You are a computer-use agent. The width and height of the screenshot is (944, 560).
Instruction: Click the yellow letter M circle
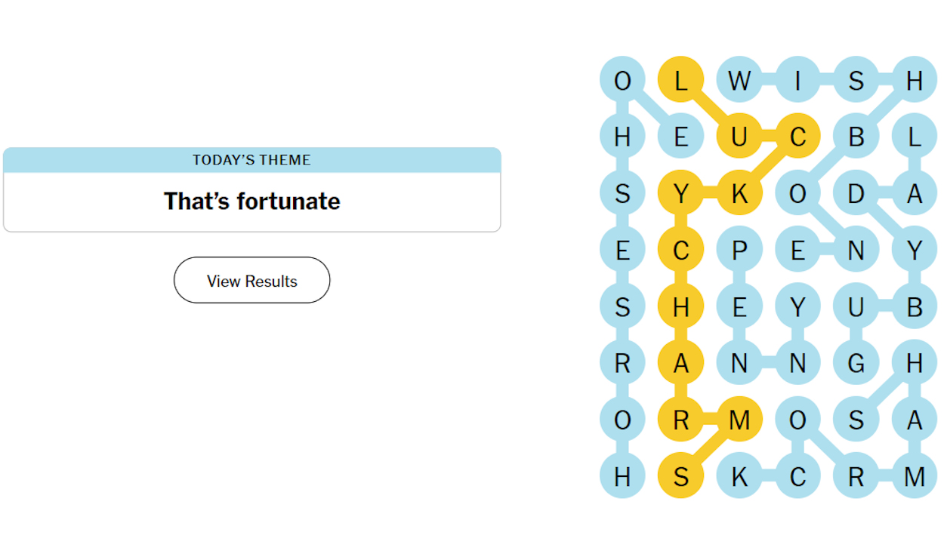point(739,420)
